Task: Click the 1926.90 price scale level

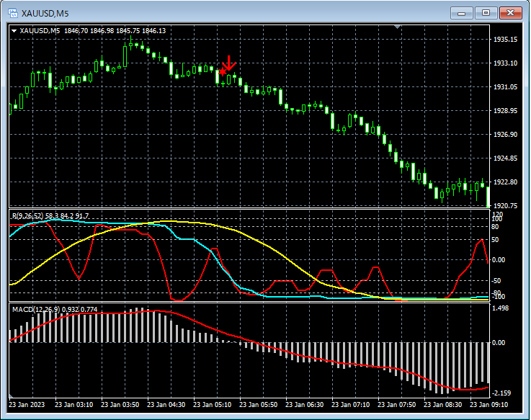Action: 504,135
